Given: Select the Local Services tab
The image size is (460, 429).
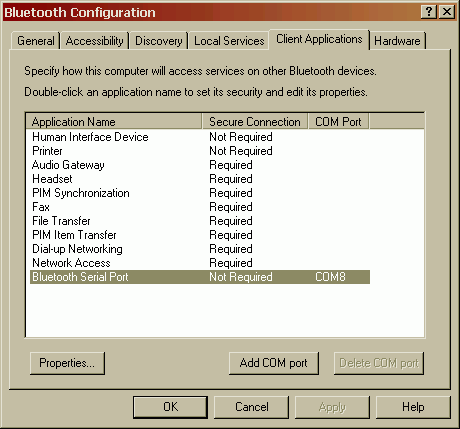Looking at the screenshot, I should (x=229, y=41).
